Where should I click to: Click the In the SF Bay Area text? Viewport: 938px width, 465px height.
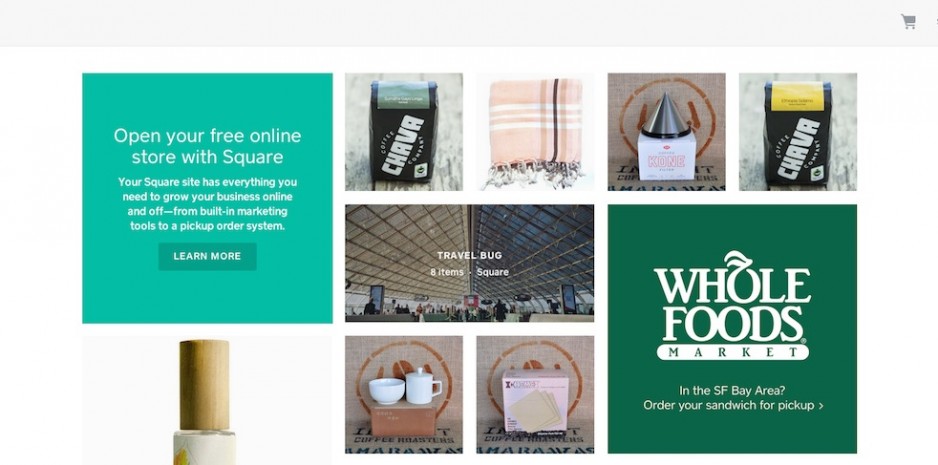[732, 390]
